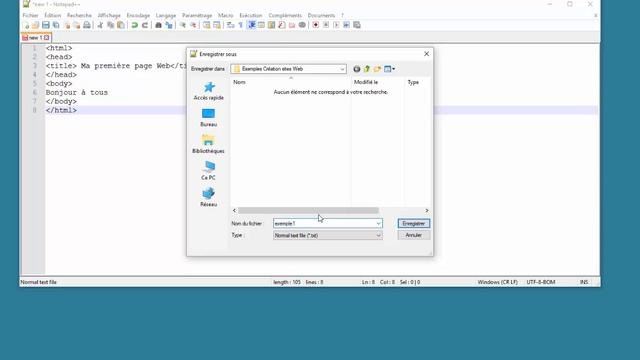
Task: Click the Open file toolbar icon
Action: (36, 25)
